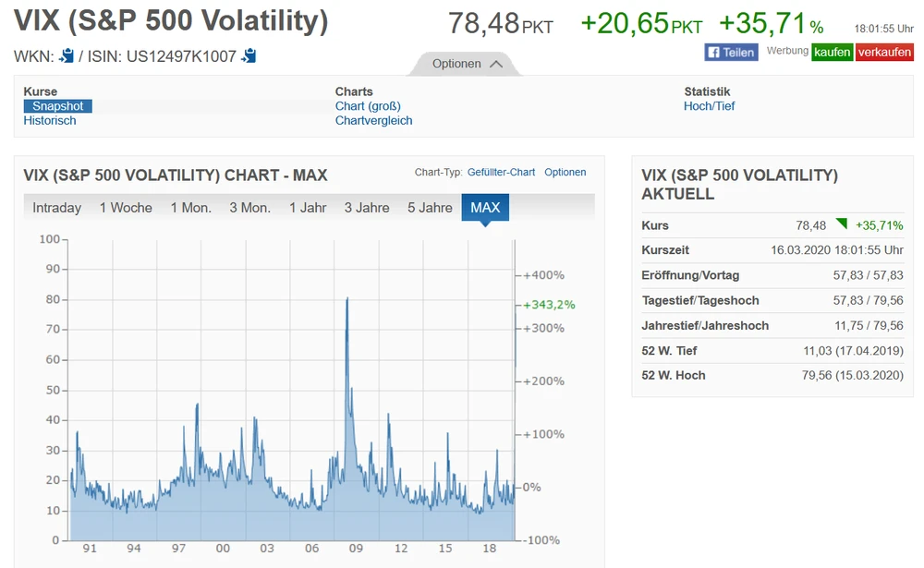
Task: Click the 2008 peak on the VIX chart
Action: pyautogui.click(x=346, y=299)
